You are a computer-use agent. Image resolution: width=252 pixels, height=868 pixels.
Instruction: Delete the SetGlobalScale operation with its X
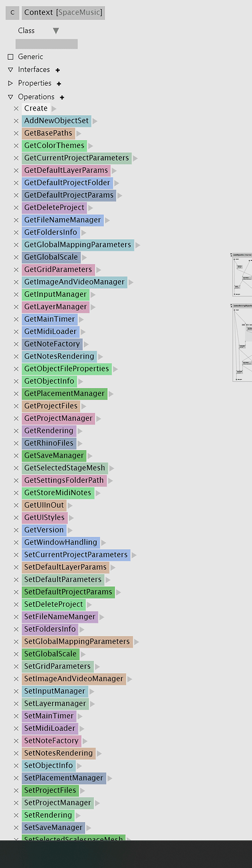(16, 654)
